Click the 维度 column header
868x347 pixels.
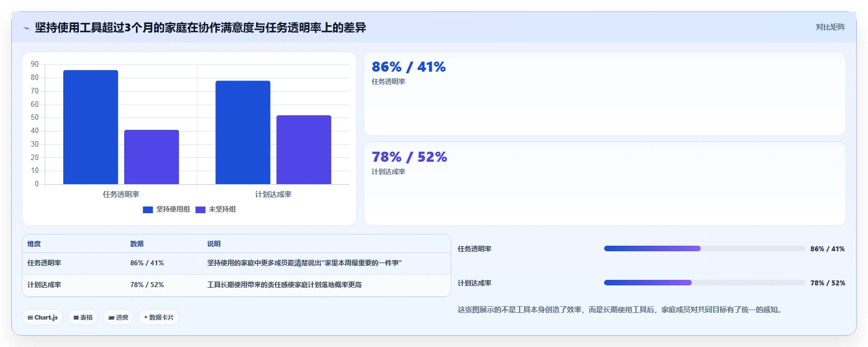point(34,244)
